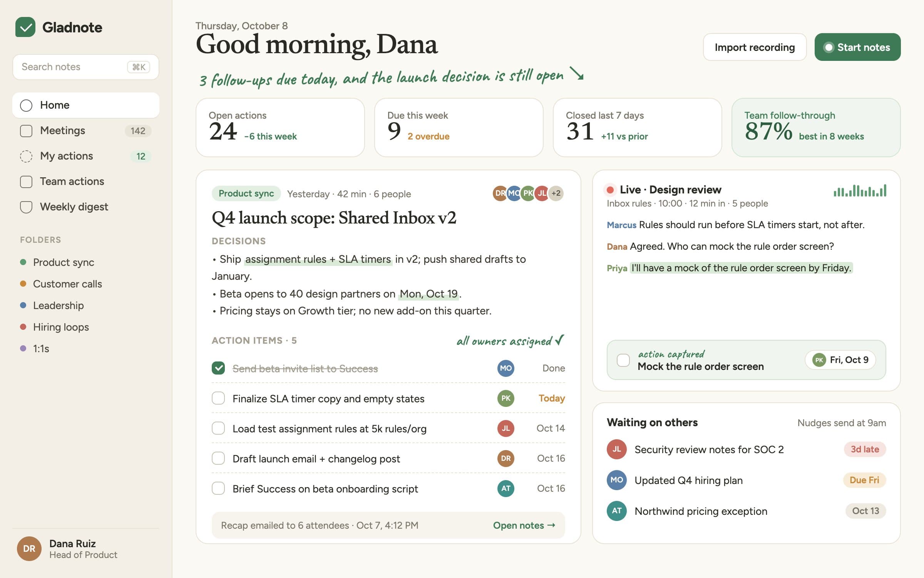Click the live audio waveform indicator
924x578 pixels.
coord(860,190)
